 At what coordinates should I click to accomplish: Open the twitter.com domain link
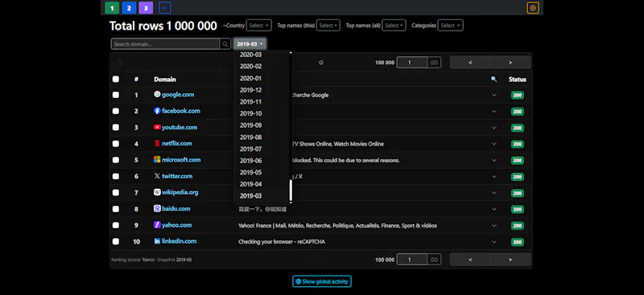[177, 176]
